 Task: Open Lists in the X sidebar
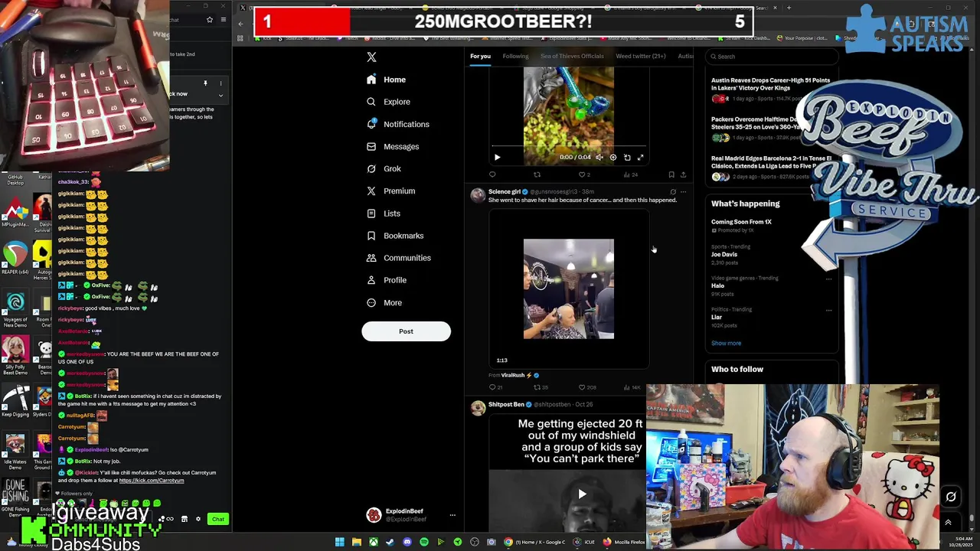tap(383, 214)
